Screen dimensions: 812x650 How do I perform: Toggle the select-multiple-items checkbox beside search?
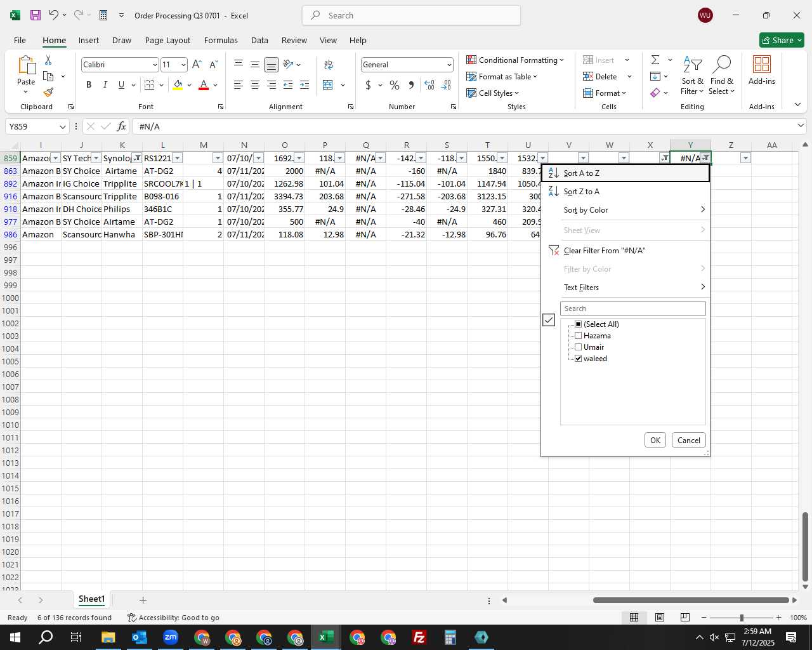(x=549, y=321)
